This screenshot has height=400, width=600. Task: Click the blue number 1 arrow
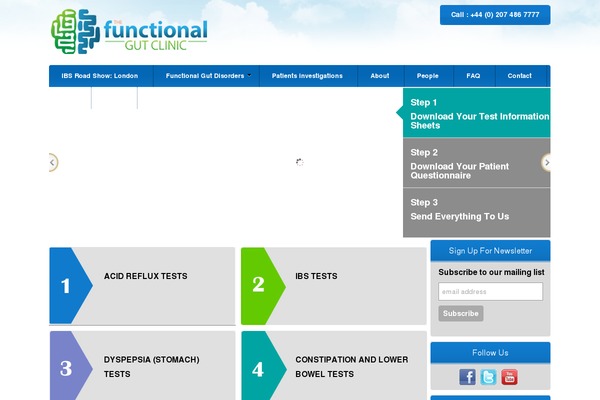[x=71, y=286]
